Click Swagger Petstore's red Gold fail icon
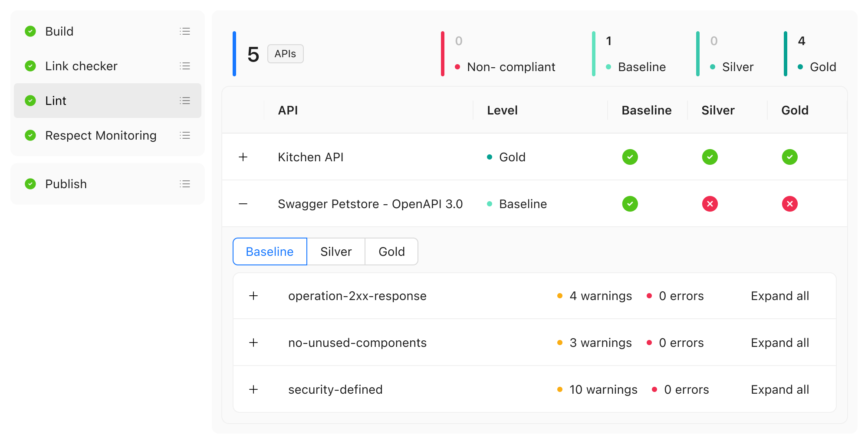This screenshot has width=868, height=444. tap(789, 204)
